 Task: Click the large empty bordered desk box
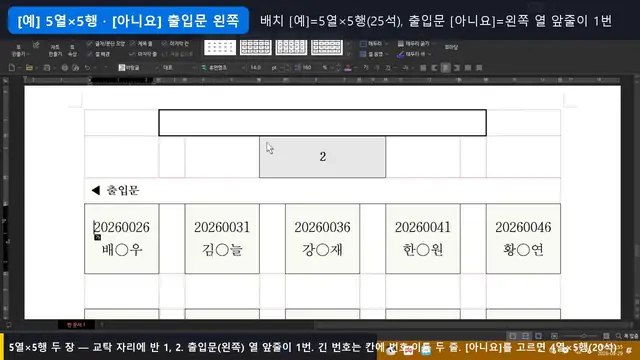(x=322, y=122)
